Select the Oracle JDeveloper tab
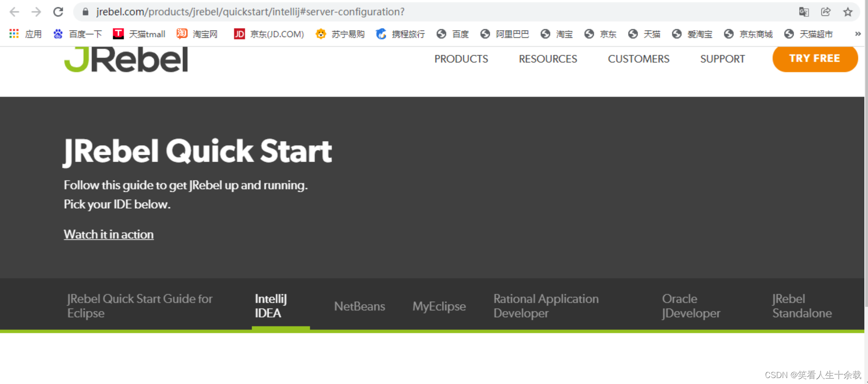 (691, 306)
